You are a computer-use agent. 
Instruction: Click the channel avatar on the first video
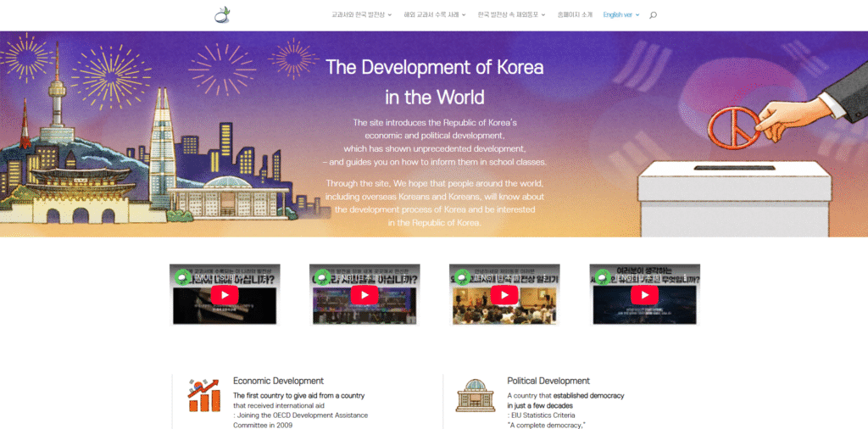181,276
